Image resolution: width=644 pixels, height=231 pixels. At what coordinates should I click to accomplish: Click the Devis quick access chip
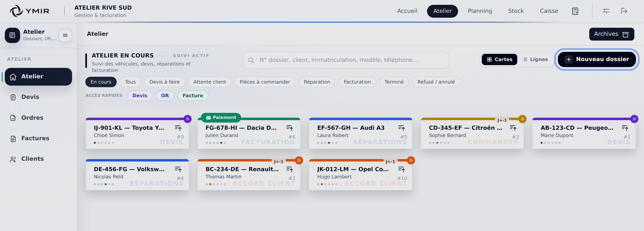click(140, 96)
